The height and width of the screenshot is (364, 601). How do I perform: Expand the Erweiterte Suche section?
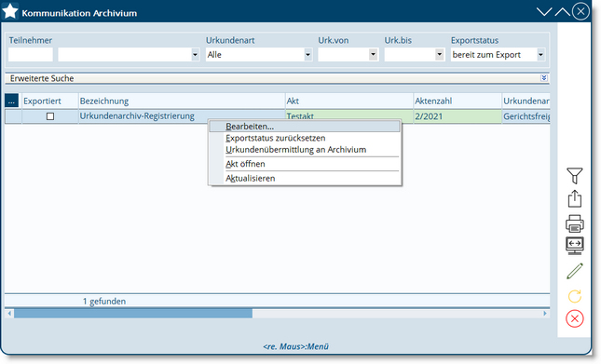(543, 78)
